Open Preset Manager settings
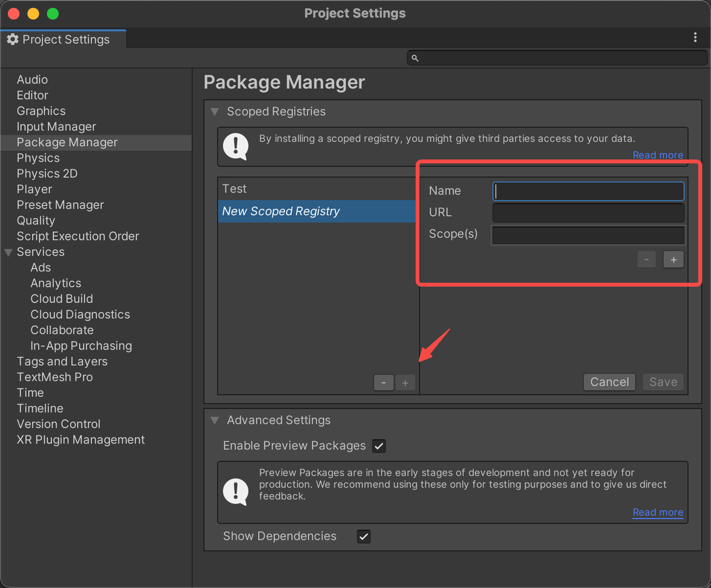The height and width of the screenshot is (588, 711). 60,205
